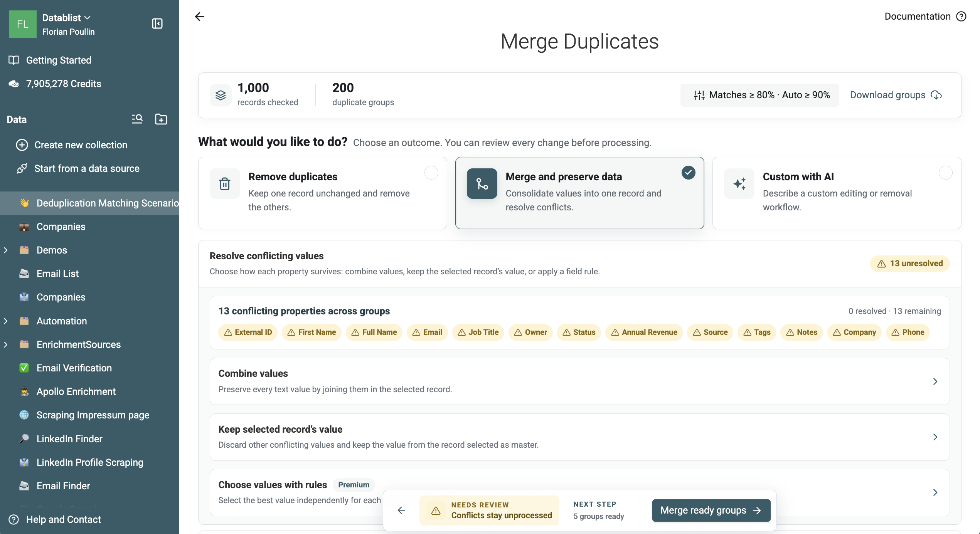Click the sparkles icon on Custom with AI
This screenshot has height=534, width=980.
[739, 184]
